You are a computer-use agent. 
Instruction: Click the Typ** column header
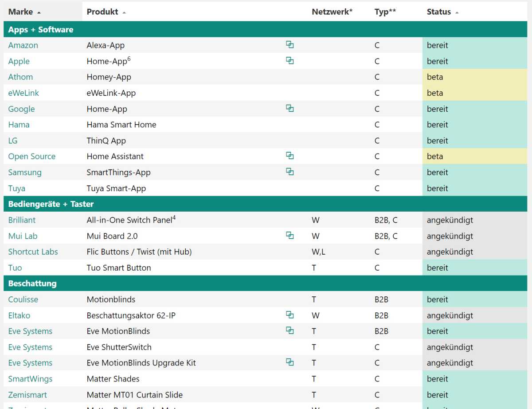(x=385, y=12)
